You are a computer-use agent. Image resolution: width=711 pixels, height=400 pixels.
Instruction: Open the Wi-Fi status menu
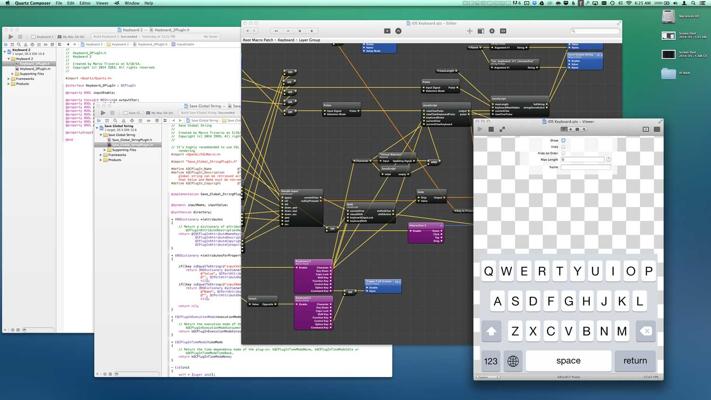[x=628, y=3]
